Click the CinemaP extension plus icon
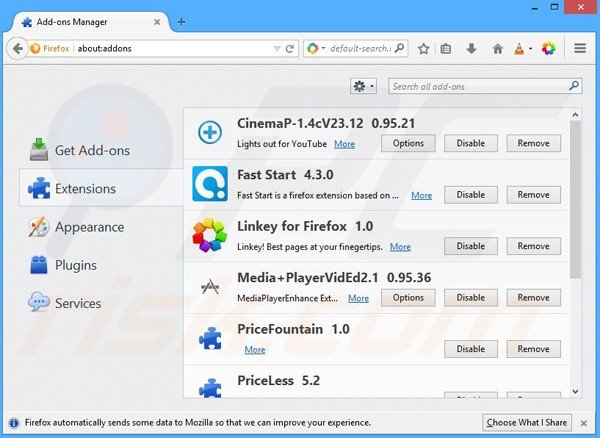 click(x=210, y=132)
